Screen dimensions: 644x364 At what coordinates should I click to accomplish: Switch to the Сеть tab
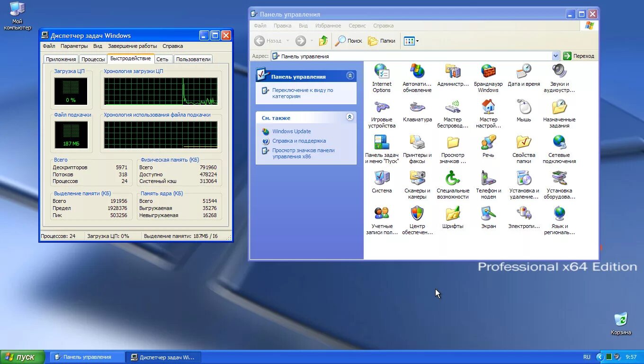point(162,59)
